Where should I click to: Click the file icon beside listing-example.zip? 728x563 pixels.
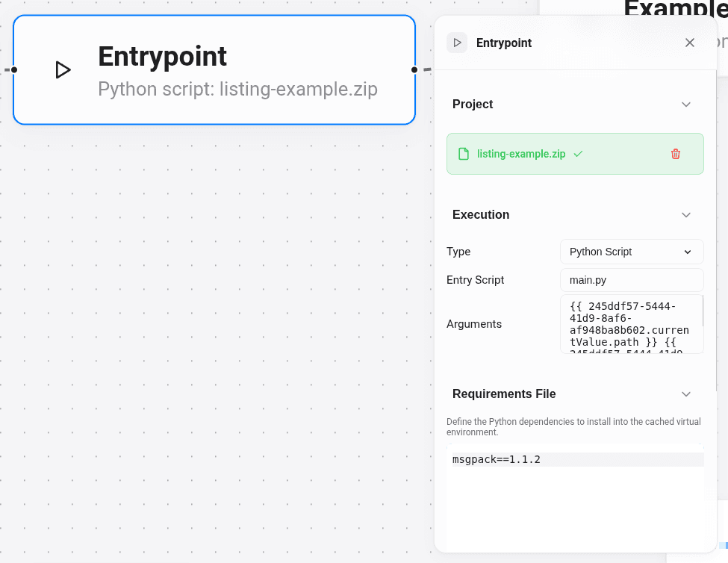(x=464, y=154)
